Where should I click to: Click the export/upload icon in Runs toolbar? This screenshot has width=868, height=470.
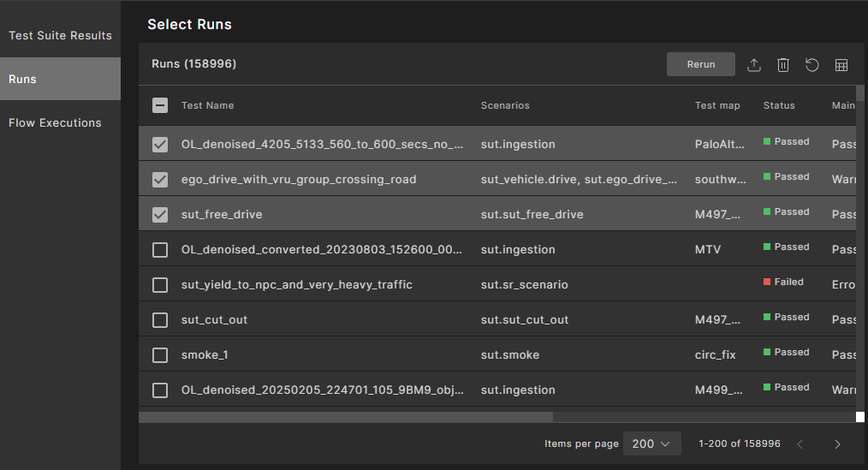754,65
